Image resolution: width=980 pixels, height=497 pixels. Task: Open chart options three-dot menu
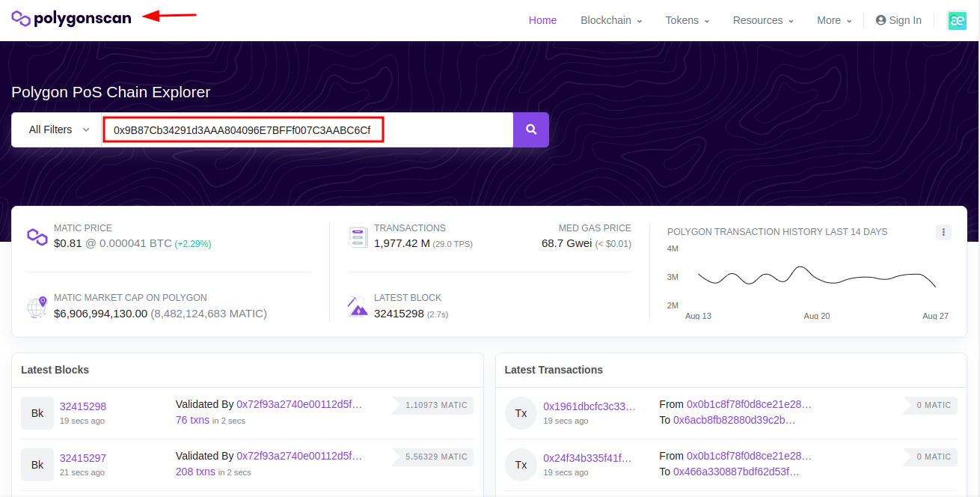tap(943, 232)
